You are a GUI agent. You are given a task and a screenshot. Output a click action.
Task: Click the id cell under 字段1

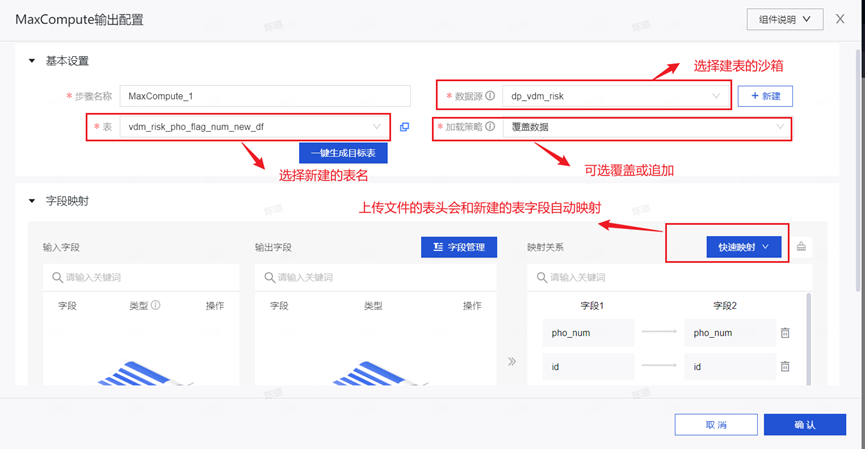[589, 366]
